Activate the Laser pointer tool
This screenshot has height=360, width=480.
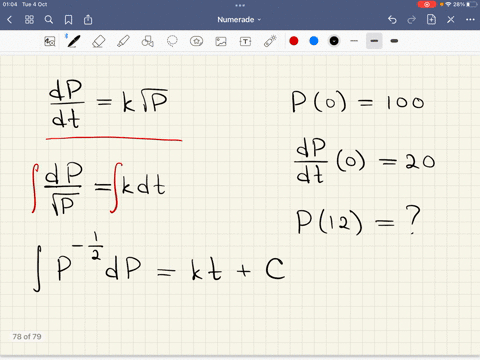(270, 41)
